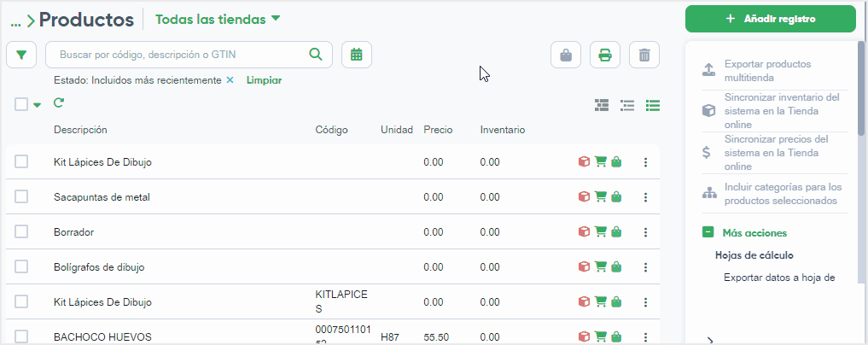868x345 pixels.
Task: Toggle the select-all products checkbox
Action: tap(22, 104)
